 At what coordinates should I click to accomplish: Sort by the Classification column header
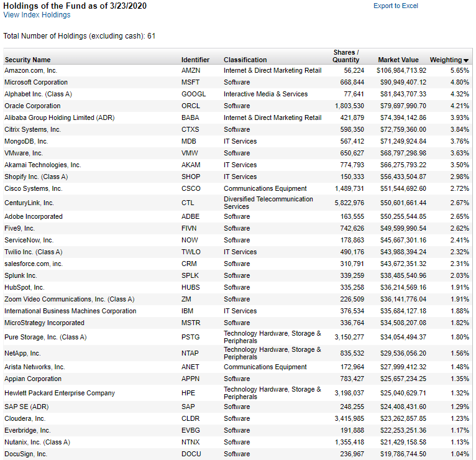[245, 60]
